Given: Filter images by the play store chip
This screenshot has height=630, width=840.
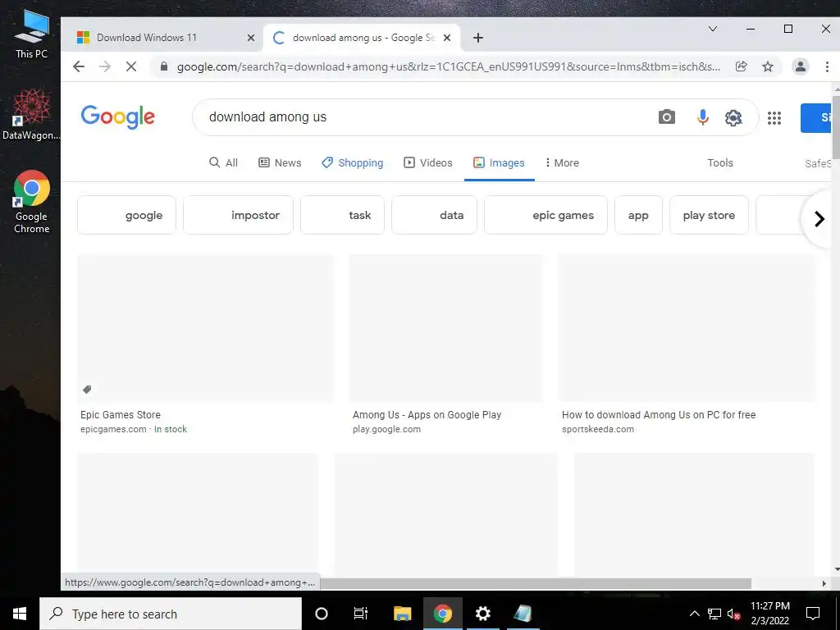Looking at the screenshot, I should coord(709,215).
